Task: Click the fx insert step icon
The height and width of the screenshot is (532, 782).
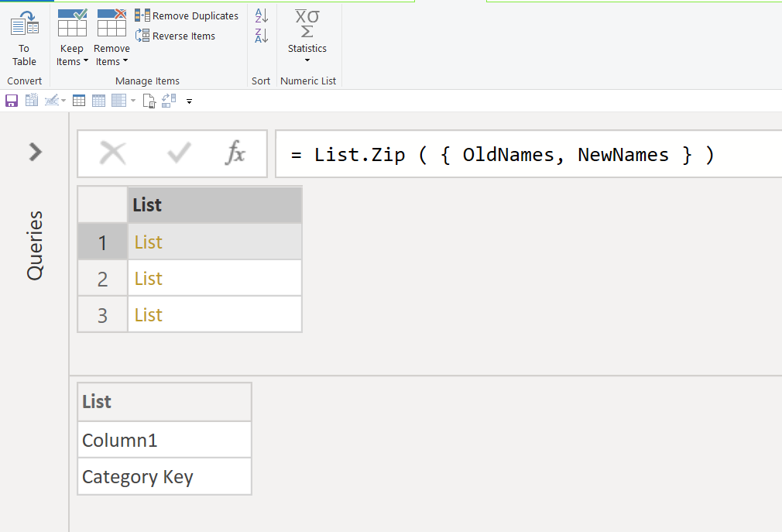Action: pyautogui.click(x=235, y=154)
